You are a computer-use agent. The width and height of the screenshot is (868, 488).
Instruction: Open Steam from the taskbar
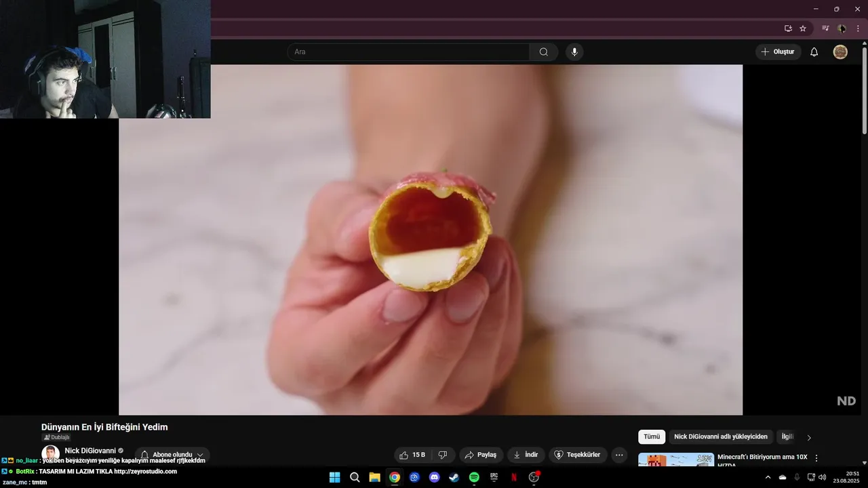point(454,477)
